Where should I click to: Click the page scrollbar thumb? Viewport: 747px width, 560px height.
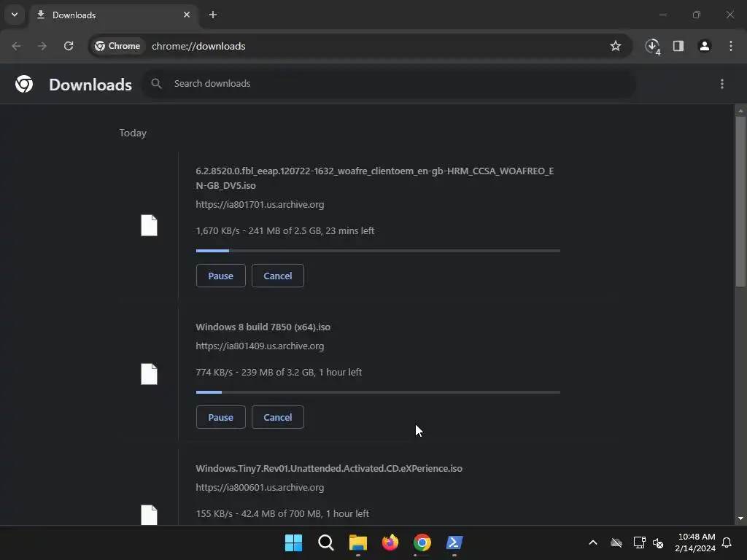tap(740, 201)
